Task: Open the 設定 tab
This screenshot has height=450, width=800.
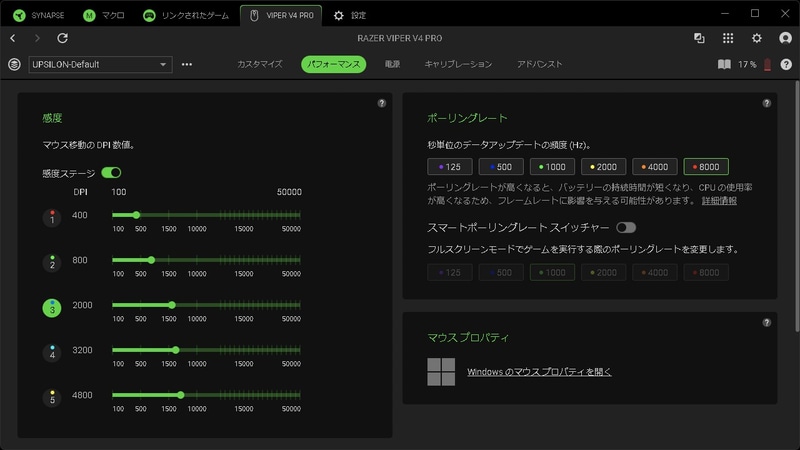Action: pyautogui.click(x=350, y=15)
